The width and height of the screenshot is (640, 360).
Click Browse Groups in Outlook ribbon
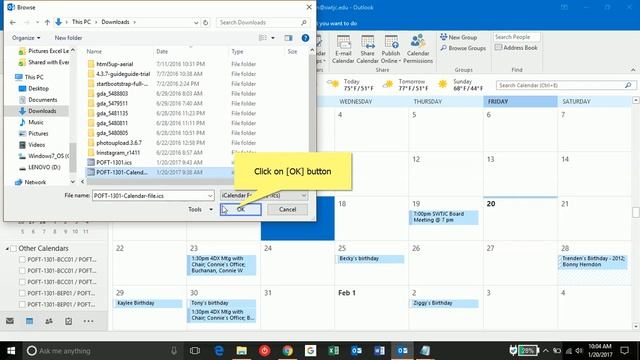pyautogui.click(x=463, y=48)
